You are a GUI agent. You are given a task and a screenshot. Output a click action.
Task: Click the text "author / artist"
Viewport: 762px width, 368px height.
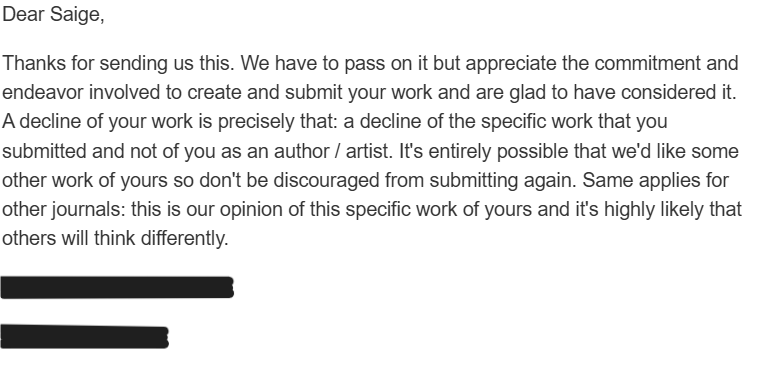333,151
